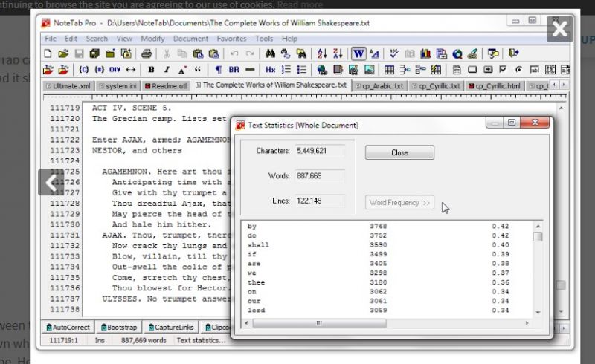Open the Edit menu

[71, 39]
